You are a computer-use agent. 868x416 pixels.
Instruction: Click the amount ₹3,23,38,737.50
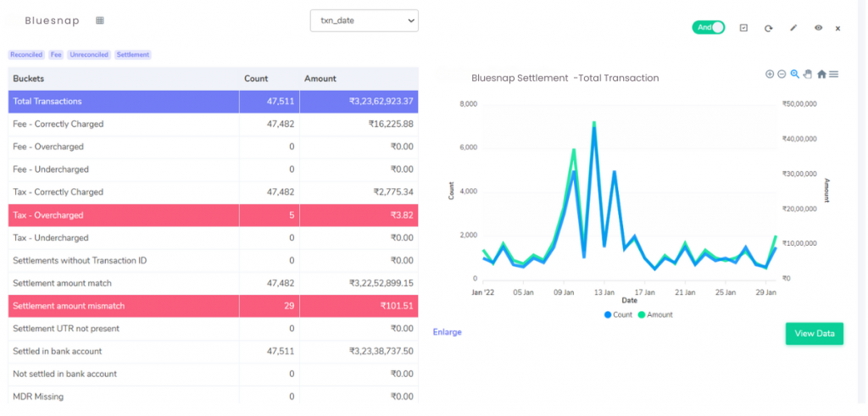click(x=381, y=352)
